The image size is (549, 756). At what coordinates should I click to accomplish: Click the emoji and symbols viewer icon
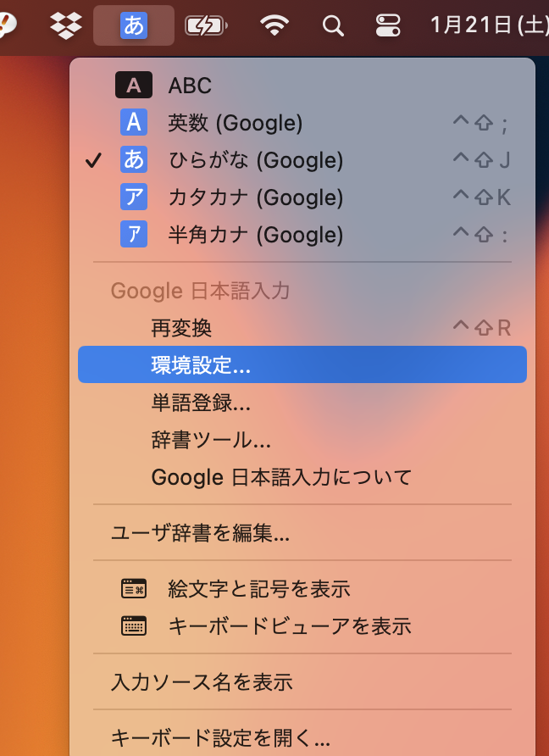[x=134, y=588]
